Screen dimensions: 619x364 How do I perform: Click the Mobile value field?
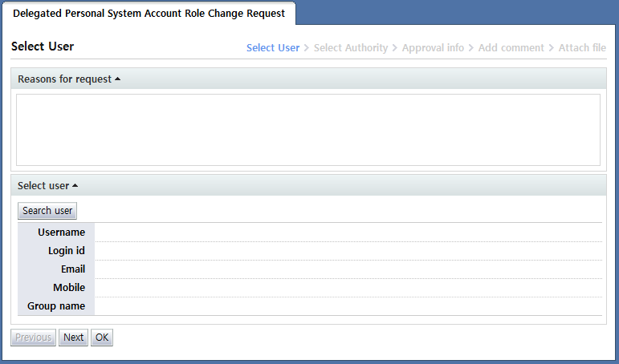click(x=348, y=288)
